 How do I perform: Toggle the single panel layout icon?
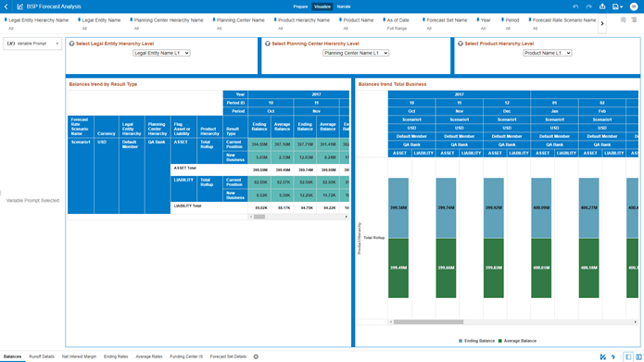pos(628,357)
